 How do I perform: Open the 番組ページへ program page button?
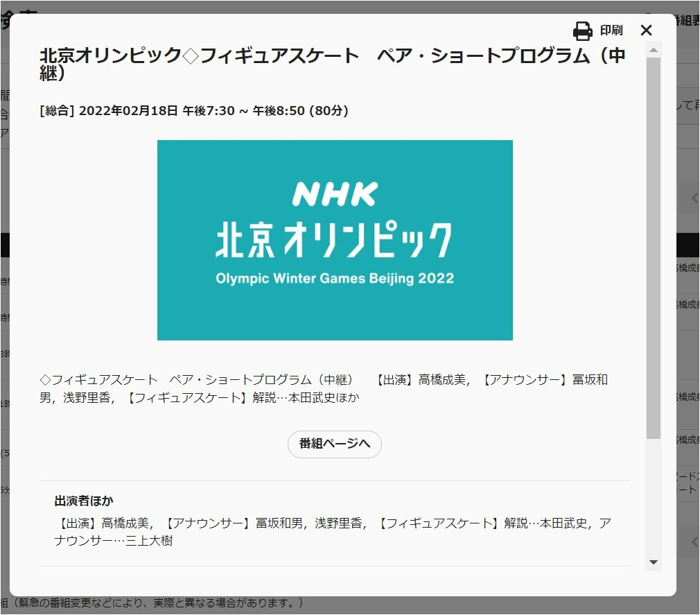pos(334,444)
